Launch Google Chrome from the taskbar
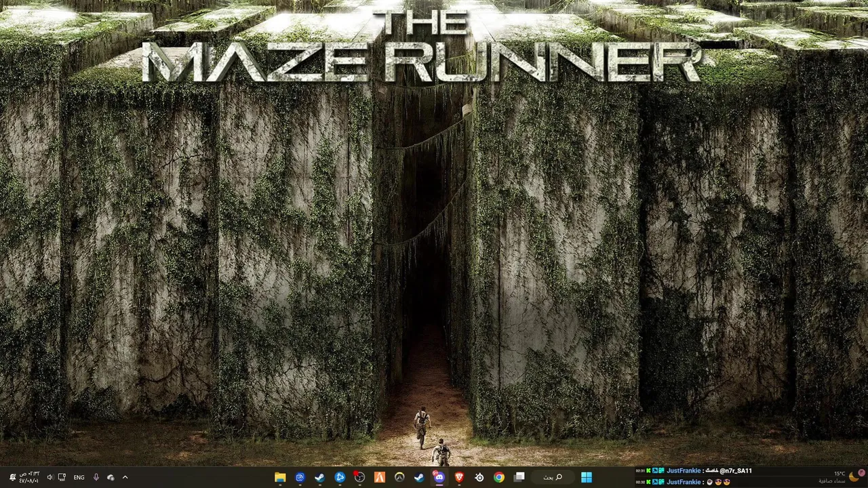The width and height of the screenshot is (868, 488). [x=499, y=477]
